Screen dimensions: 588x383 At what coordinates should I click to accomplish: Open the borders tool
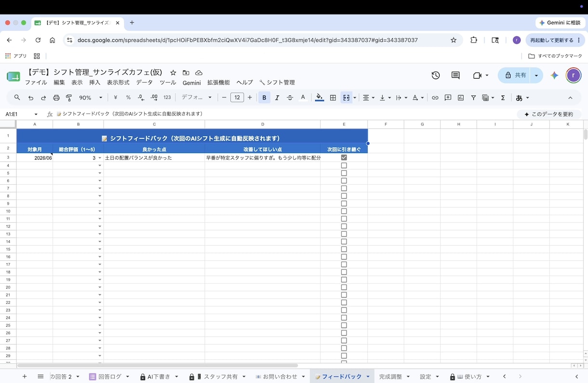333,97
